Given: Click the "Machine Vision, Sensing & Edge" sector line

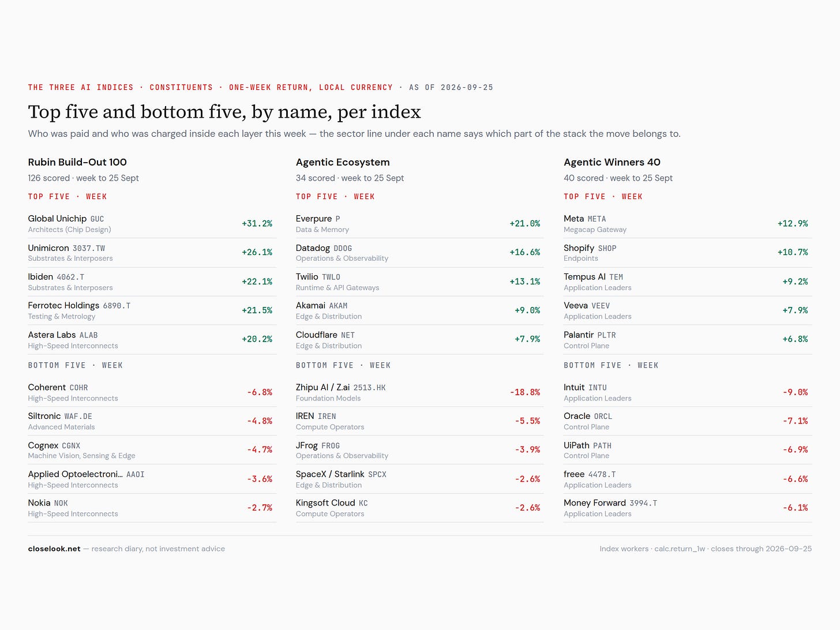Looking at the screenshot, I should pyautogui.click(x=82, y=456).
